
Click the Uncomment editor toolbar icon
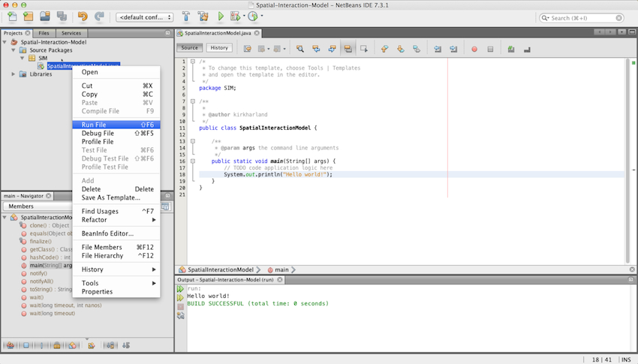(527, 50)
